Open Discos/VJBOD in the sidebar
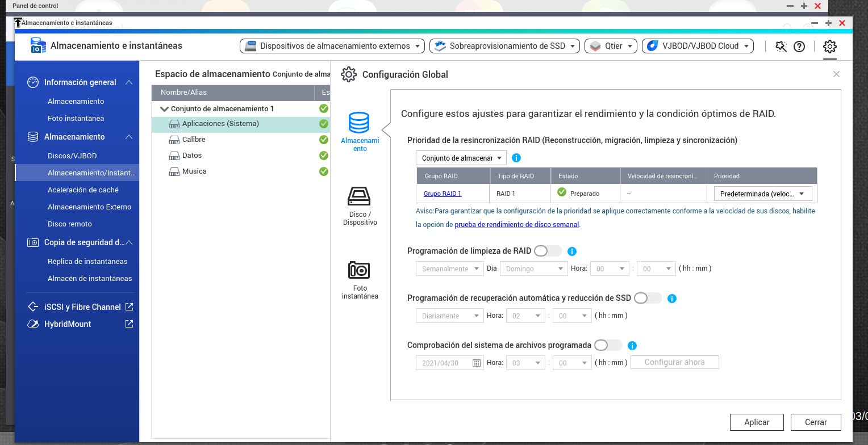The image size is (868, 445). [72, 156]
